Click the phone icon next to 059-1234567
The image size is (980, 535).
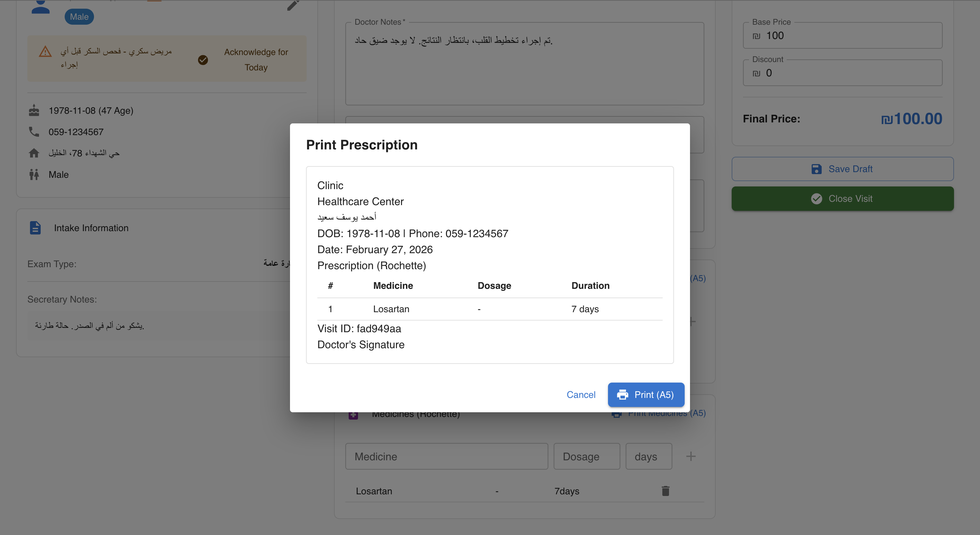pyautogui.click(x=34, y=132)
